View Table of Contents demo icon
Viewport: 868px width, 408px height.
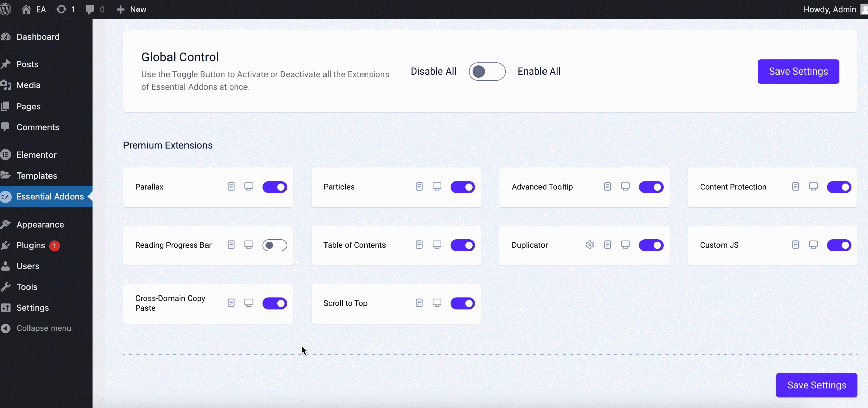437,245
